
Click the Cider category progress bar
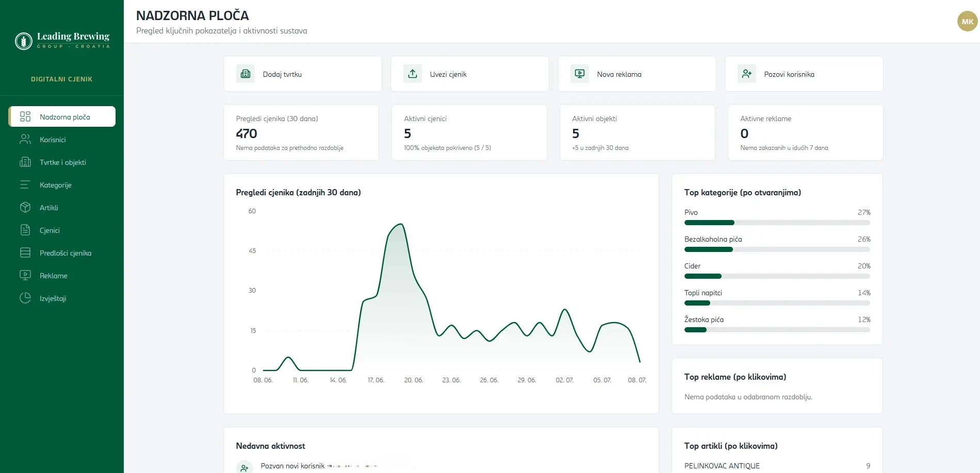click(x=777, y=276)
